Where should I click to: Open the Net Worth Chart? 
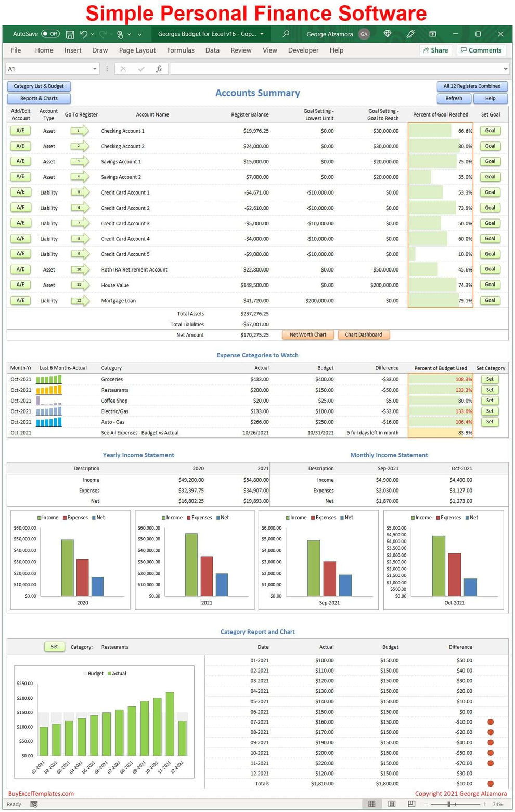tap(307, 334)
